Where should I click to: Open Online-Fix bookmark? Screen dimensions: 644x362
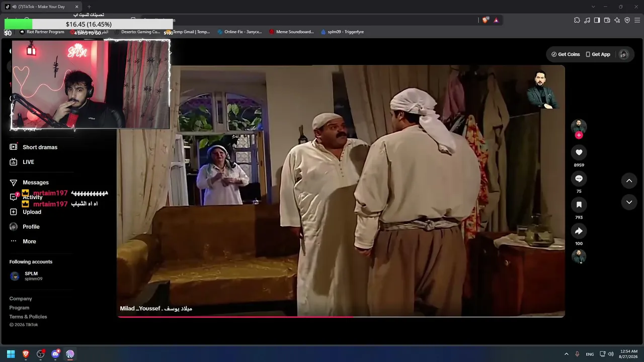[239, 32]
